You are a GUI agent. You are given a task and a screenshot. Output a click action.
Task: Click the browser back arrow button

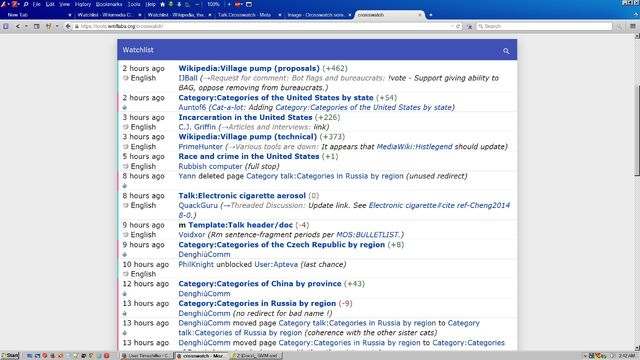coord(18,26)
